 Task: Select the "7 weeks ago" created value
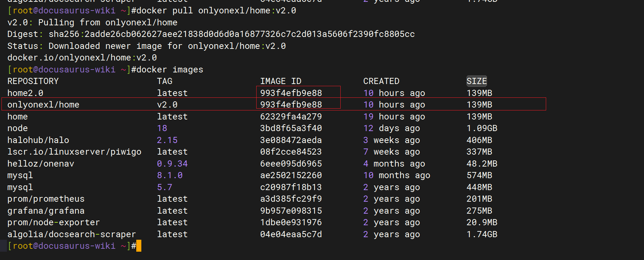coord(391,152)
